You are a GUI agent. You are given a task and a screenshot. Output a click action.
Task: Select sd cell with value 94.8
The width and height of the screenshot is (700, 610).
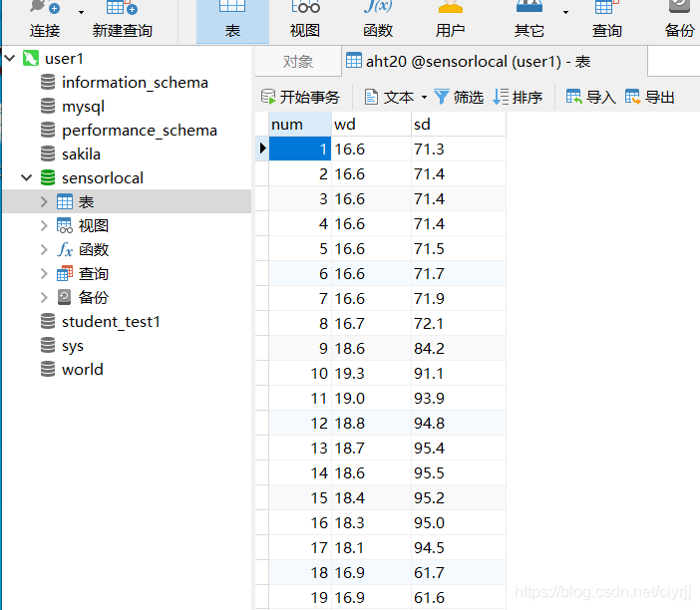tap(459, 423)
